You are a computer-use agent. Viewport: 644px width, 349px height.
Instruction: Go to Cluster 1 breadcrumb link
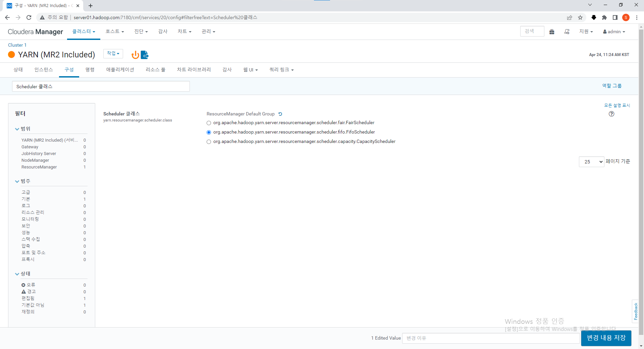[17, 45]
